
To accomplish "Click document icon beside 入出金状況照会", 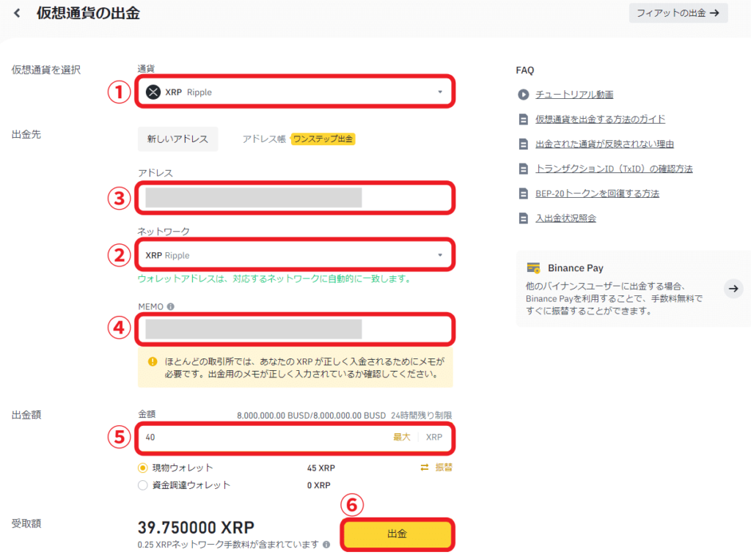I will (x=524, y=218).
